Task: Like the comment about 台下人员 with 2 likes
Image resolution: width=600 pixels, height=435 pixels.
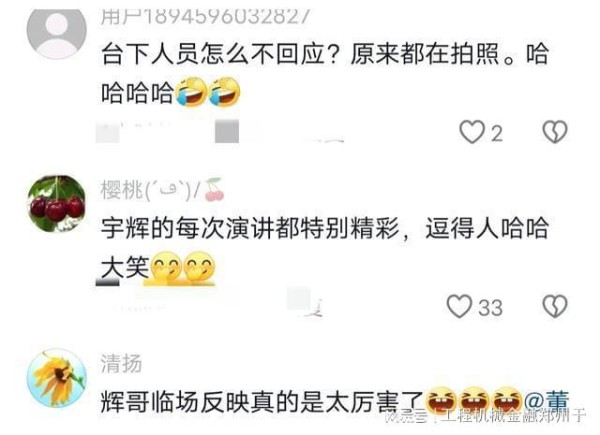Action: point(472,132)
